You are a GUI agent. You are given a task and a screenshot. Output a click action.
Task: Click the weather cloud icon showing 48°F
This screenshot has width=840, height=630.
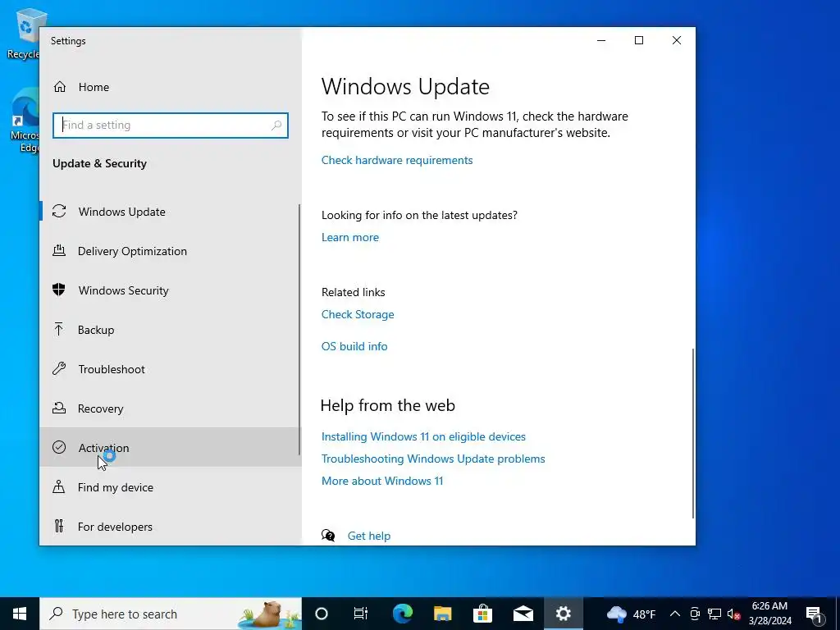pyautogui.click(x=617, y=614)
